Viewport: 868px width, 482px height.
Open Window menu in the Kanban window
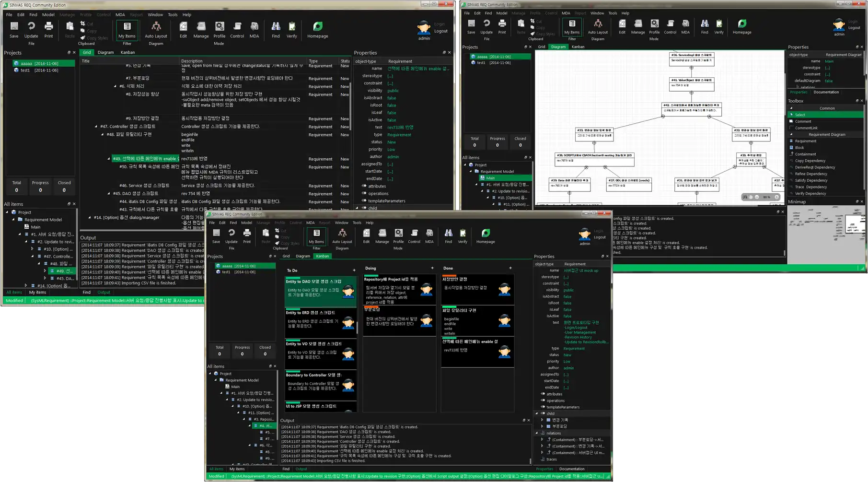point(341,223)
